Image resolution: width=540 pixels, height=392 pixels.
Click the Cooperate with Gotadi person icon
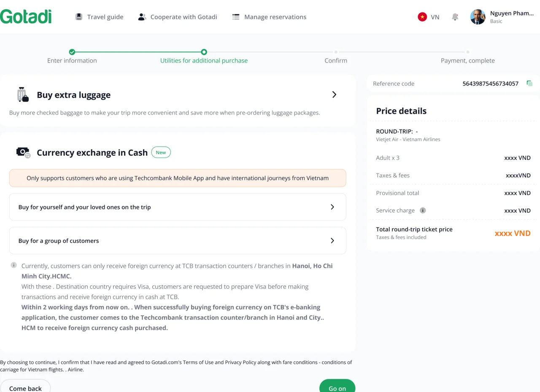pos(142,17)
